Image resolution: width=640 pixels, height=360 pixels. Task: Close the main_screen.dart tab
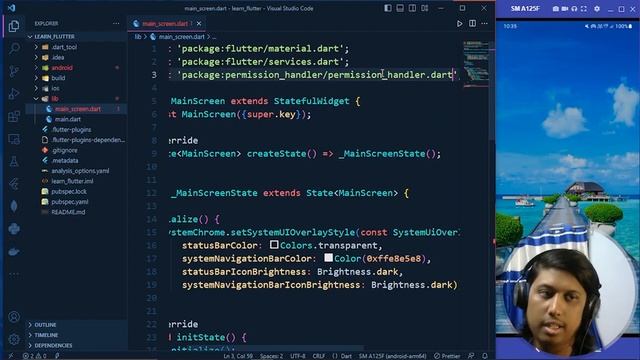point(199,24)
